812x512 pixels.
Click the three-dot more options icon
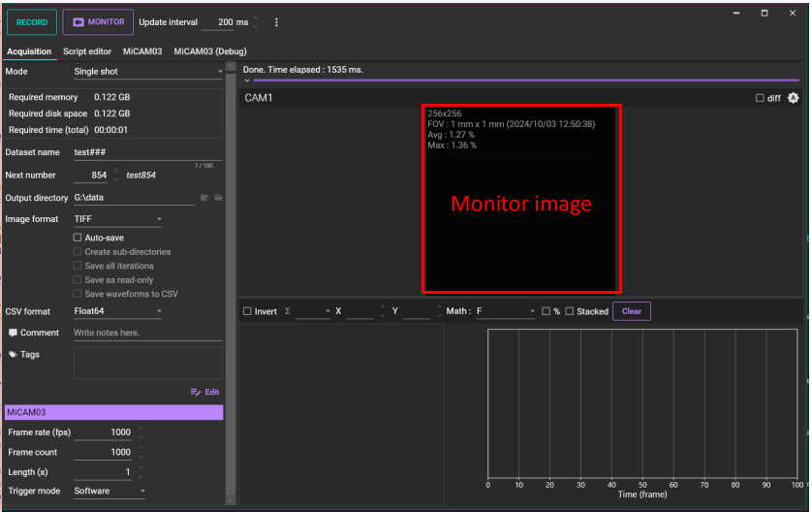(x=276, y=22)
